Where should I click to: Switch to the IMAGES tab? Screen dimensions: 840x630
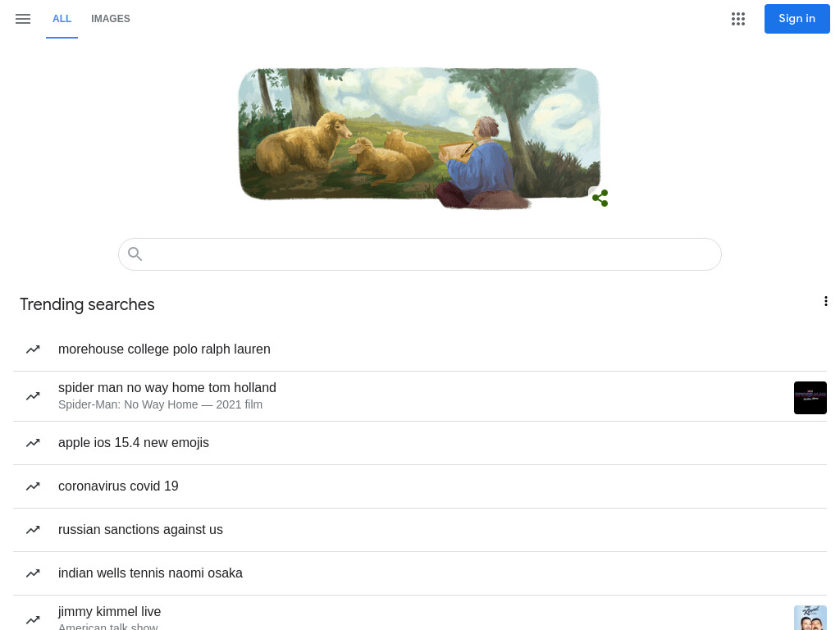click(111, 19)
